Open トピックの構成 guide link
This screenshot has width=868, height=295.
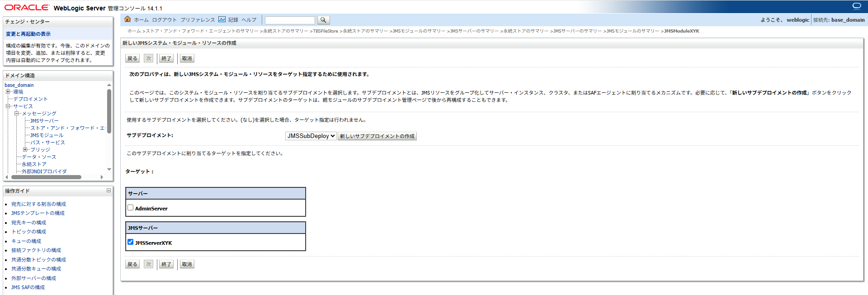(28, 232)
